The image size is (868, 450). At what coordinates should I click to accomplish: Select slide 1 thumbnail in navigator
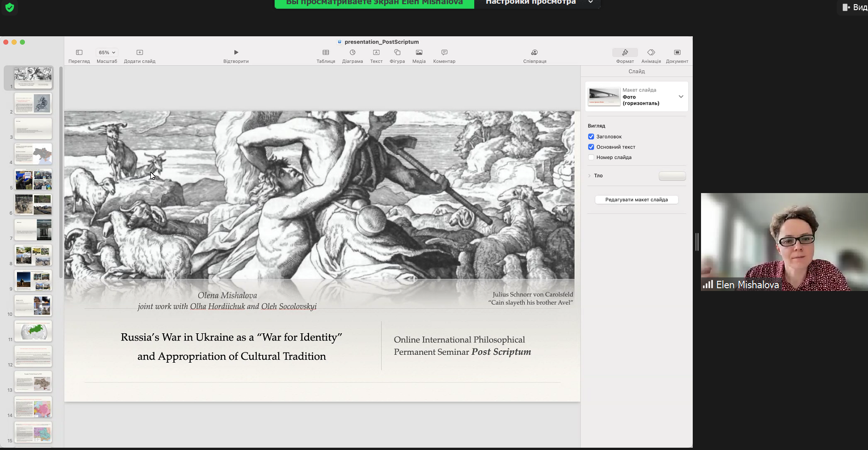[33, 78]
